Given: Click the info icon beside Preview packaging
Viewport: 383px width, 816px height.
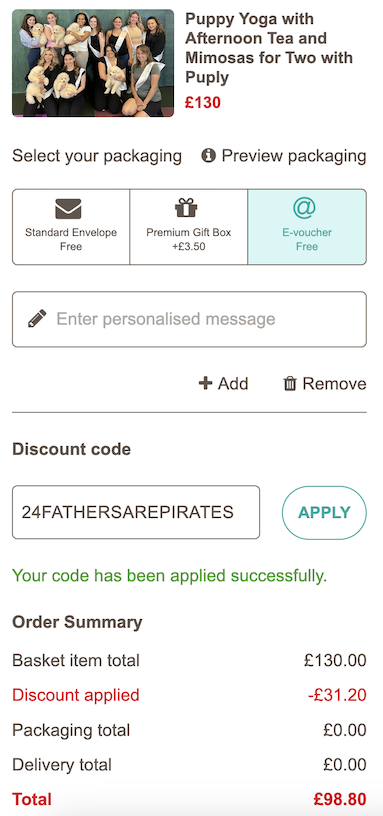Looking at the screenshot, I should click(x=208, y=155).
